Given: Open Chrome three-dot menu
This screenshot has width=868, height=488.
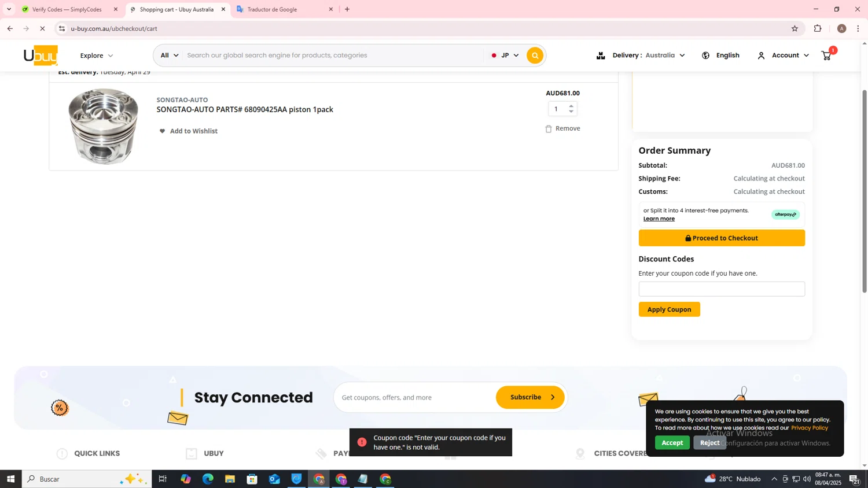Looking at the screenshot, I should tap(858, 28).
